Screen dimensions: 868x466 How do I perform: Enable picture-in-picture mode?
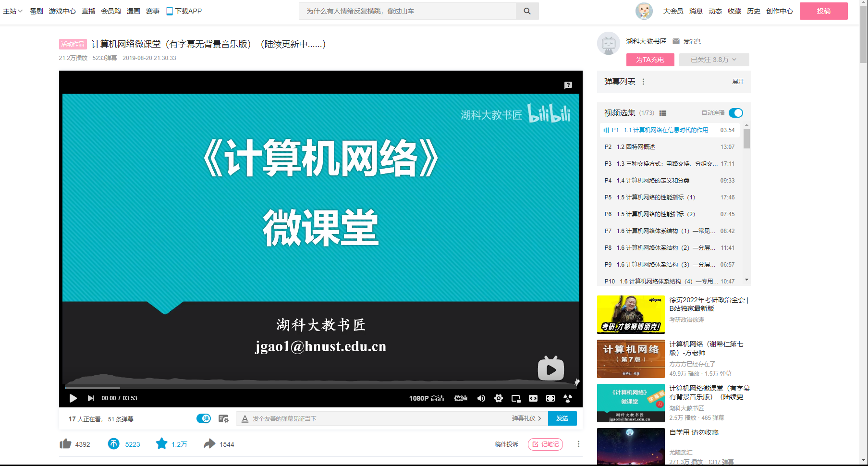point(516,398)
